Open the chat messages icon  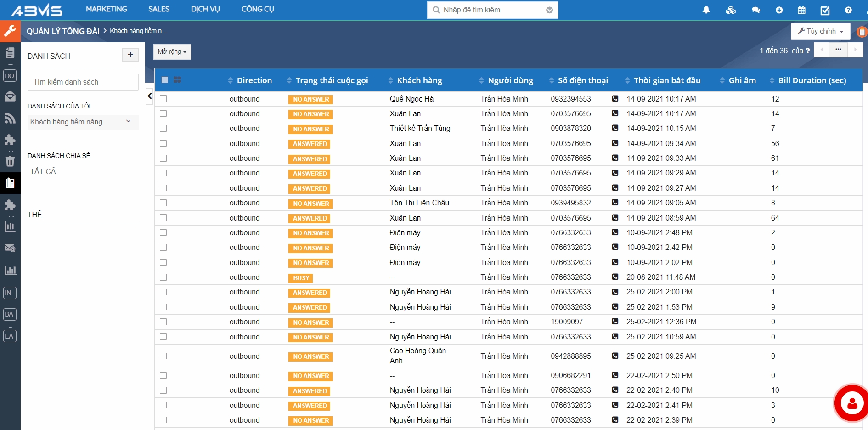[755, 10]
